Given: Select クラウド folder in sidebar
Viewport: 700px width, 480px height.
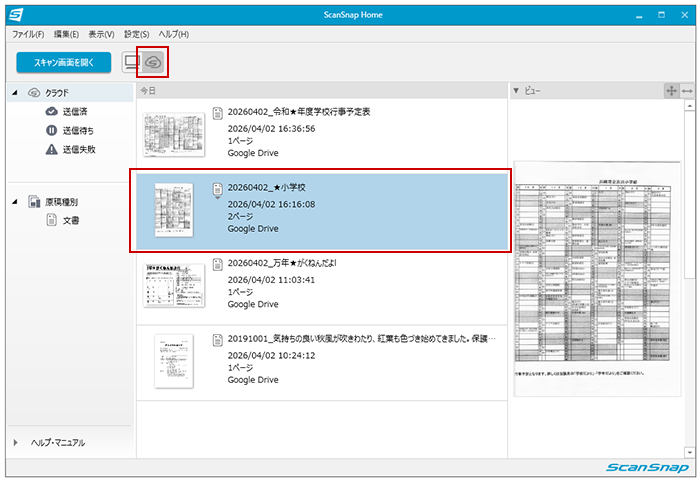Looking at the screenshot, I should click(x=70, y=92).
